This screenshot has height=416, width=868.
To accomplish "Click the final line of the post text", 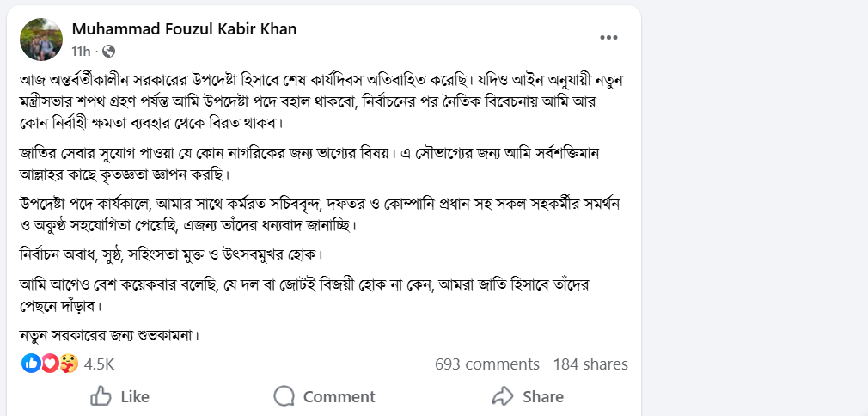I will click(x=109, y=334).
